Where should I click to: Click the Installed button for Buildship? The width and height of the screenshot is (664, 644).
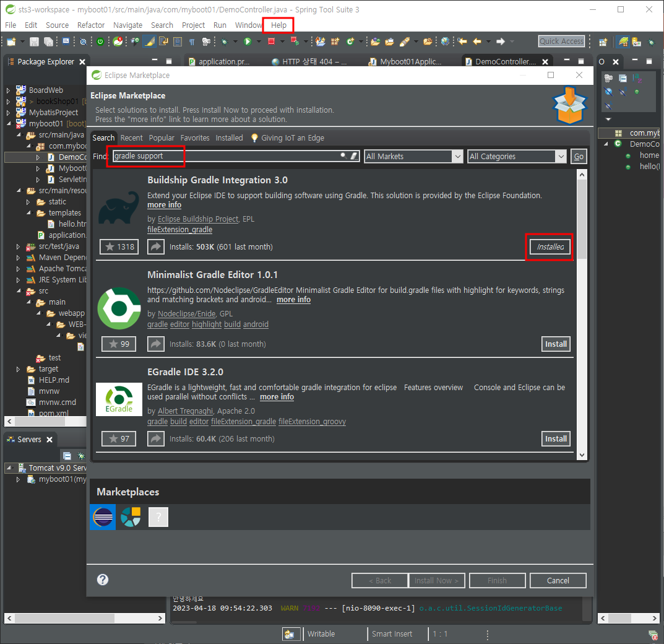coord(550,246)
